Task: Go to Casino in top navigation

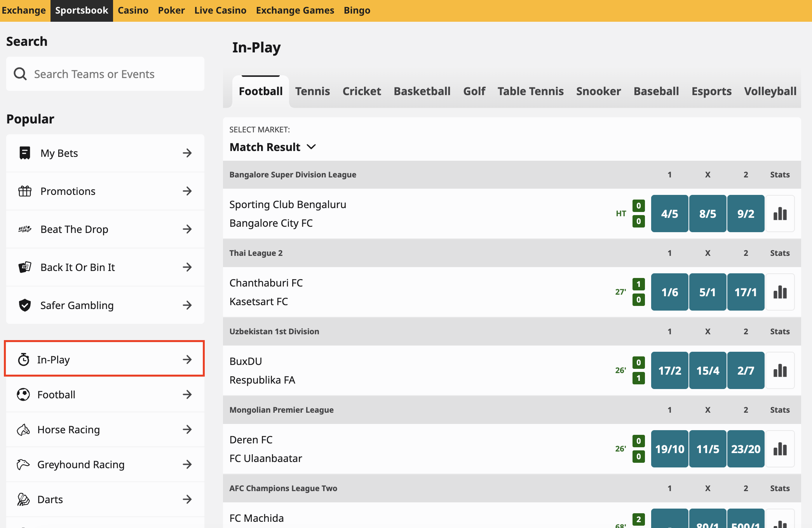Action: pyautogui.click(x=133, y=10)
